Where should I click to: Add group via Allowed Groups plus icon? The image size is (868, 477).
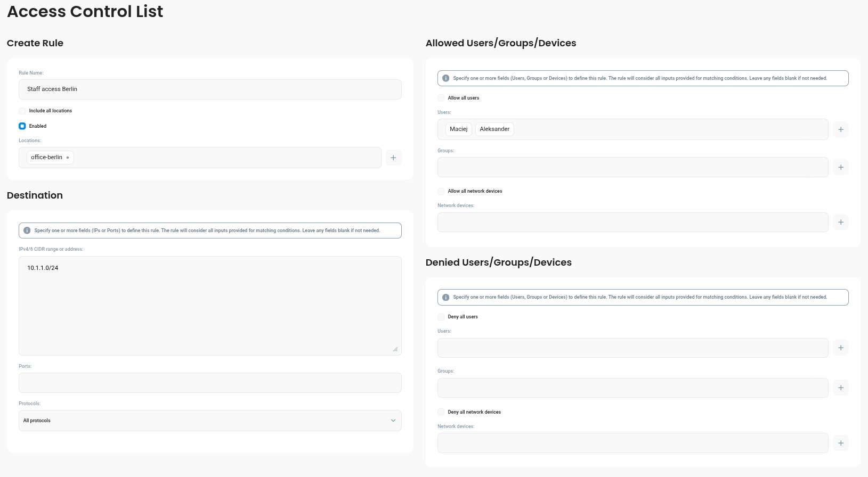(x=840, y=167)
